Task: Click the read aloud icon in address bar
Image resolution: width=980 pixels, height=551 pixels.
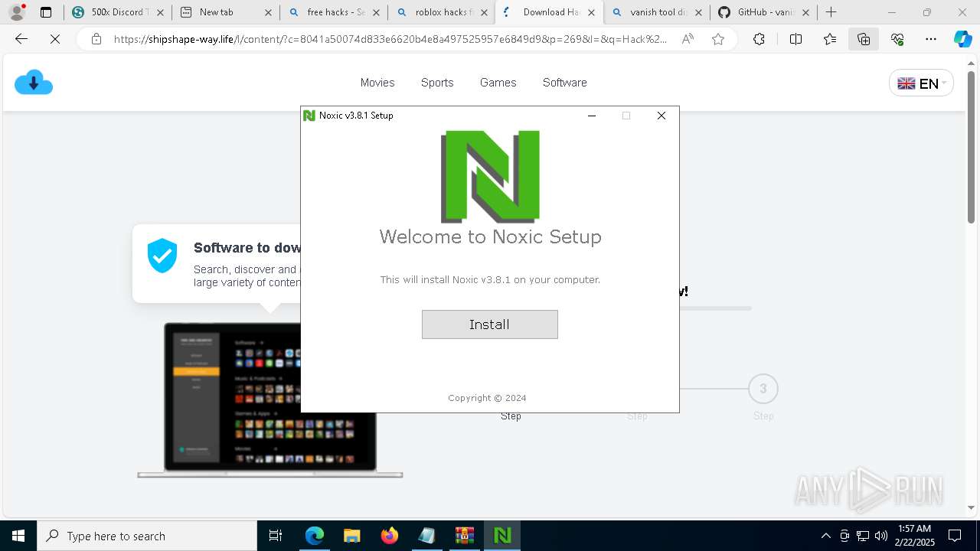Action: [x=688, y=39]
